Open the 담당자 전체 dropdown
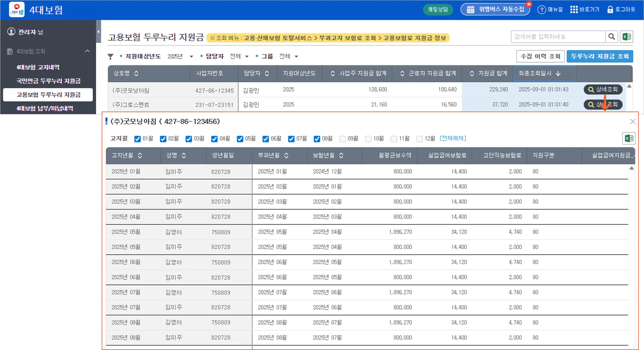The image size is (644, 350). point(239,57)
